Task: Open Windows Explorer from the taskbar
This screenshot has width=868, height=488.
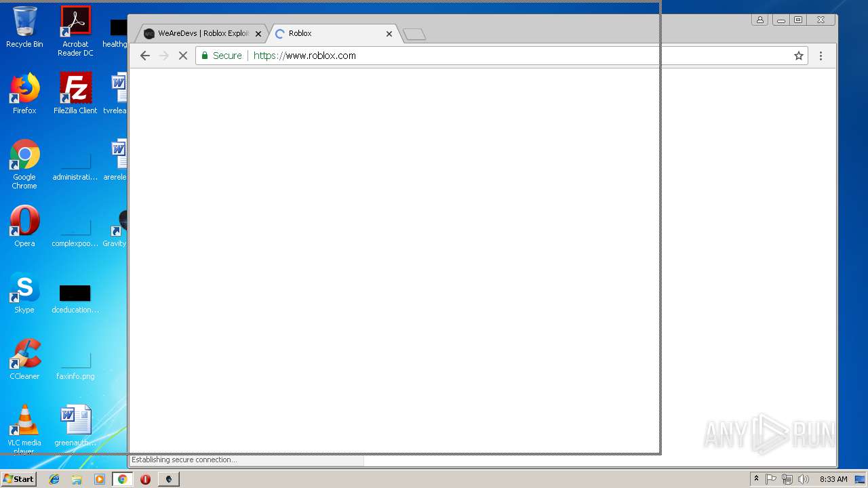Action: (x=77, y=479)
